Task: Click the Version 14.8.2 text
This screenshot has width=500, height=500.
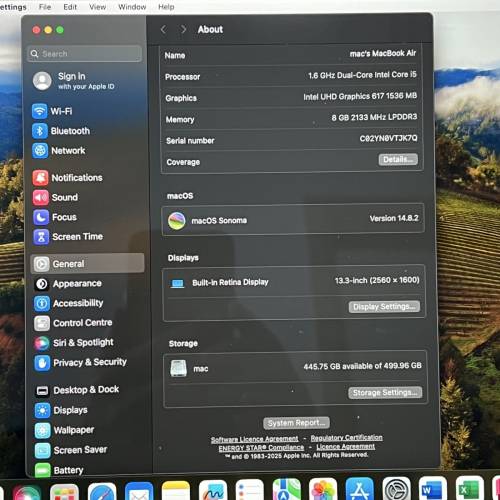Action: tap(394, 219)
